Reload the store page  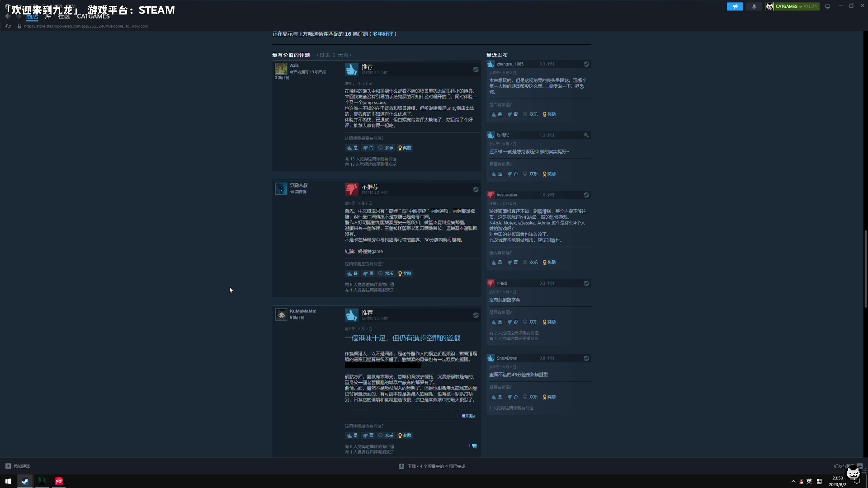click(x=8, y=26)
